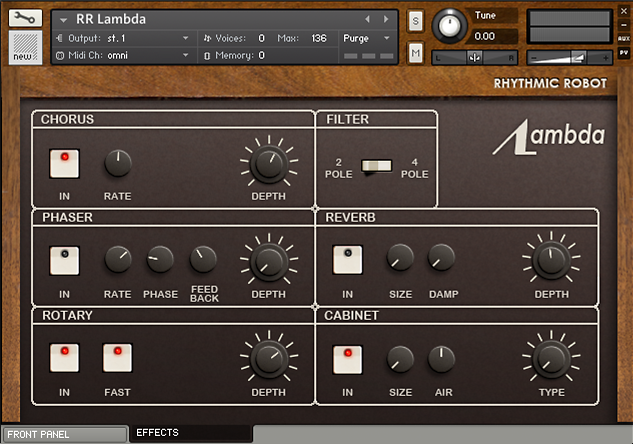Image resolution: width=633 pixels, height=444 pixels.
Task: Click the Rotary DEPTH knob
Action: coord(269,359)
